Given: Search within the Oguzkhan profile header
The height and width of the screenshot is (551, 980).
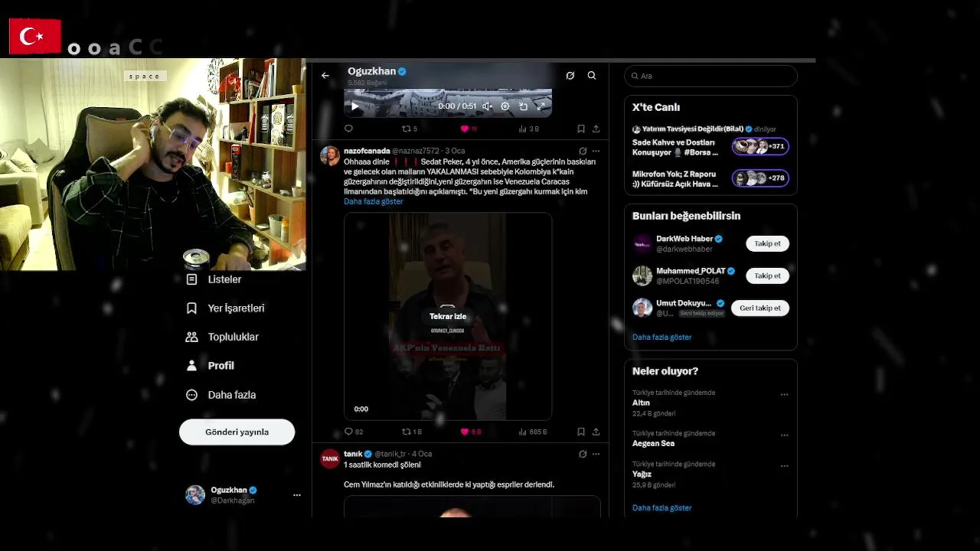Looking at the screenshot, I should pos(592,76).
